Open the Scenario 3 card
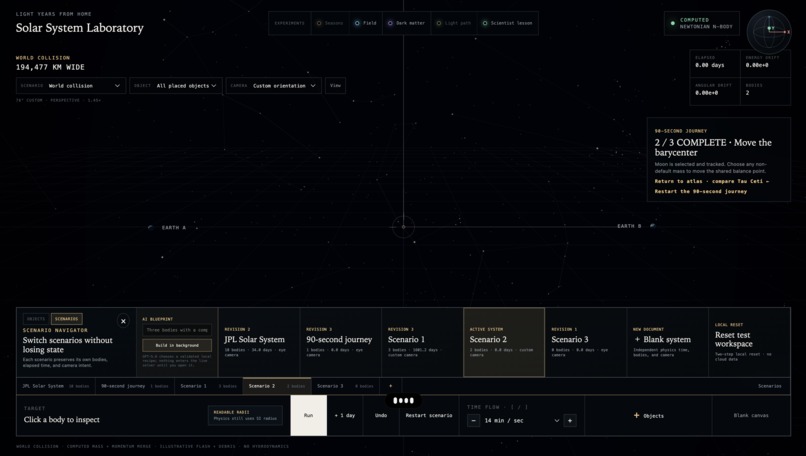The image size is (806, 456). (x=586, y=342)
